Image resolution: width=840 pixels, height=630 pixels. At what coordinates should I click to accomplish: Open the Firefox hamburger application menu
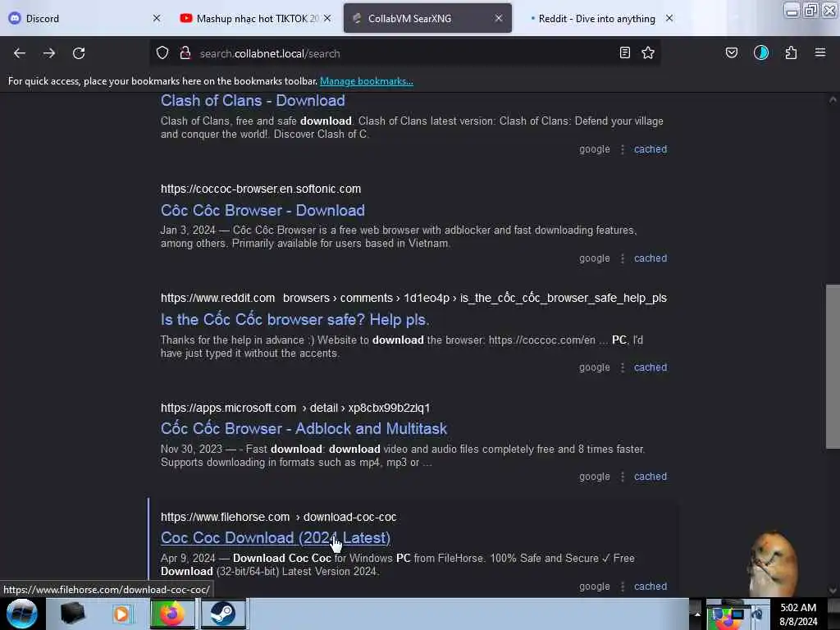tap(820, 52)
